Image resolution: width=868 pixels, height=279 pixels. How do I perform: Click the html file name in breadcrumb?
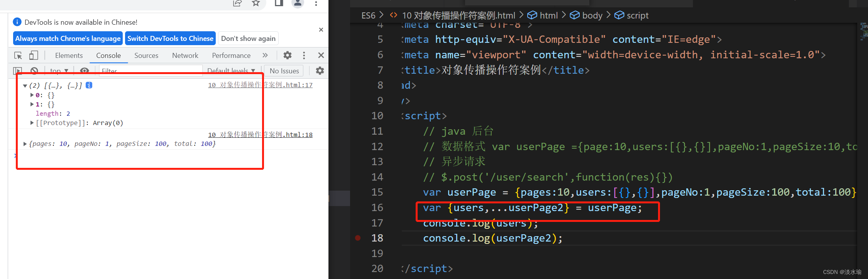tap(458, 15)
